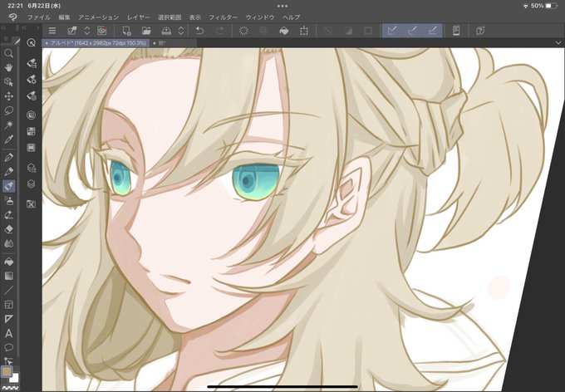This screenshot has width=565, height=392.
Task: Select the Zoom magnifier tool
Action: [x=8, y=54]
